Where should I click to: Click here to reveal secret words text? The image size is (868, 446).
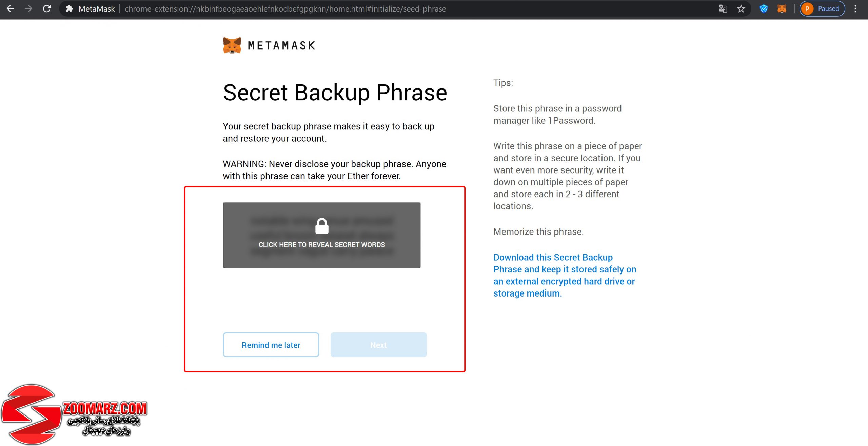point(322,245)
